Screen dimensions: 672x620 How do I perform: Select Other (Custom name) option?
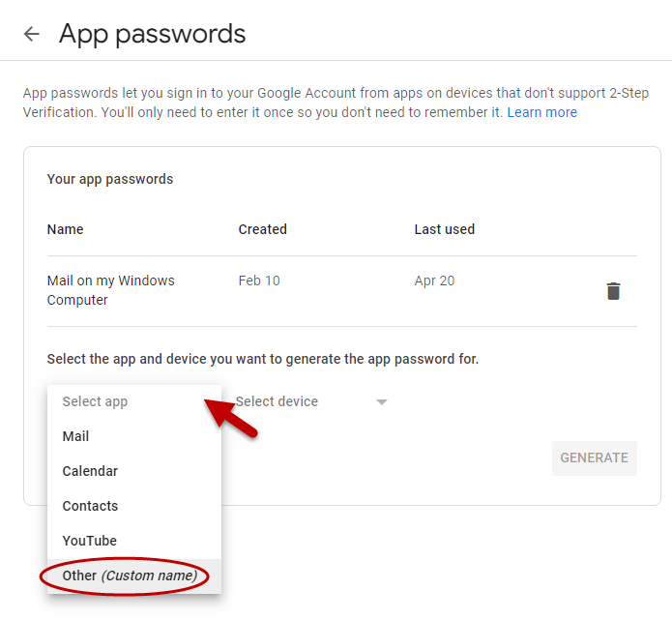tap(130, 576)
